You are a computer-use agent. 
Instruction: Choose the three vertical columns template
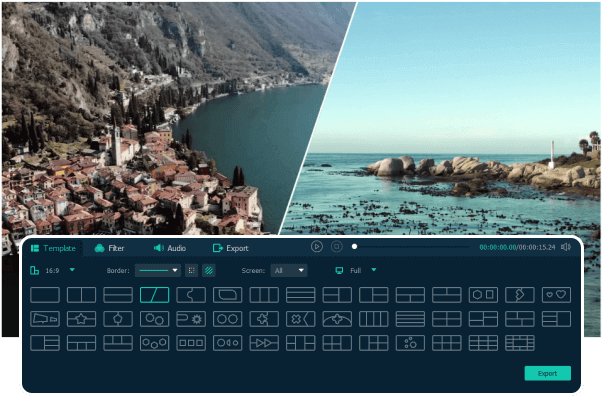[x=264, y=295]
